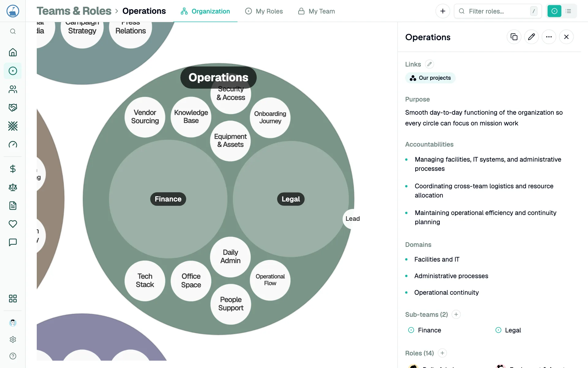The width and height of the screenshot is (588, 368).
Task: Edit Links with the small pencil icon
Action: (x=430, y=64)
